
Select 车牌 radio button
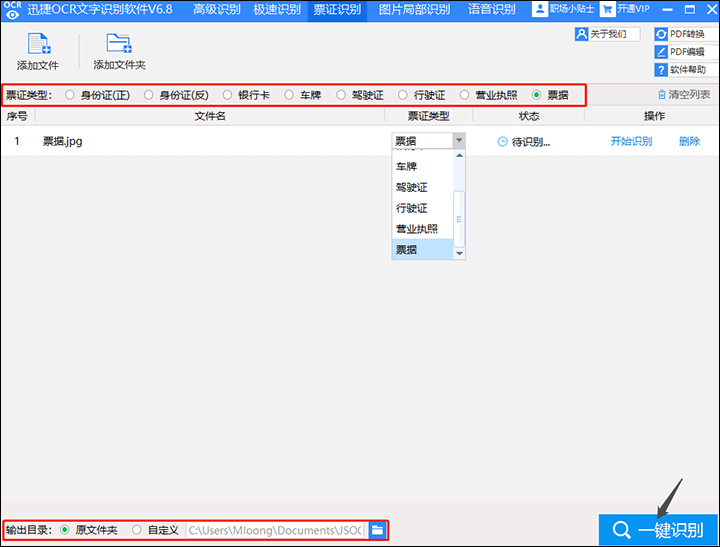pos(289,95)
